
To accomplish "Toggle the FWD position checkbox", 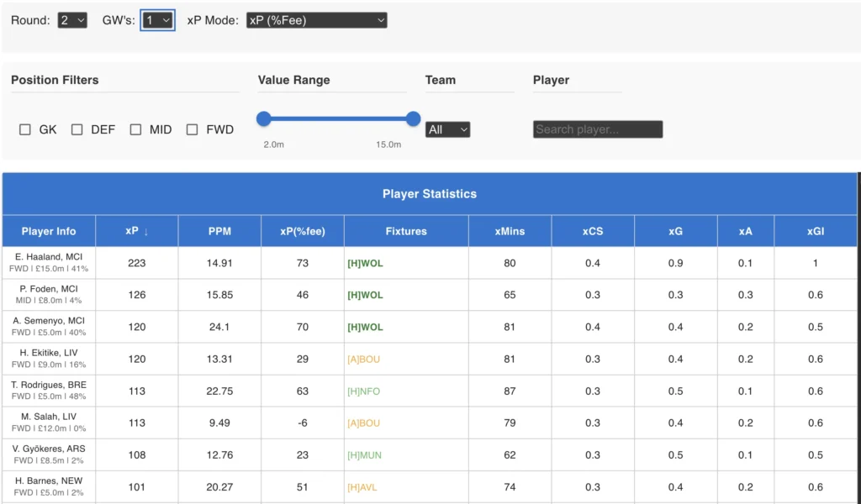I will pos(193,129).
